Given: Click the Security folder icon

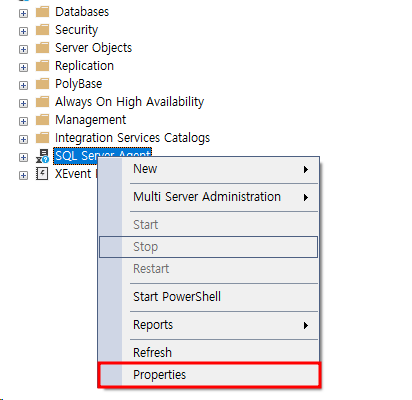Looking at the screenshot, I should [x=42, y=30].
